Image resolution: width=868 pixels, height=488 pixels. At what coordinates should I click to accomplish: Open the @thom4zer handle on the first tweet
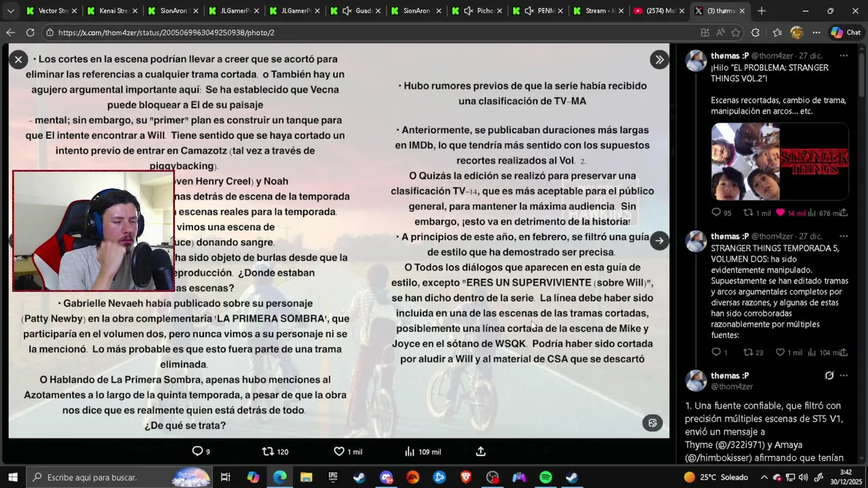772,56
